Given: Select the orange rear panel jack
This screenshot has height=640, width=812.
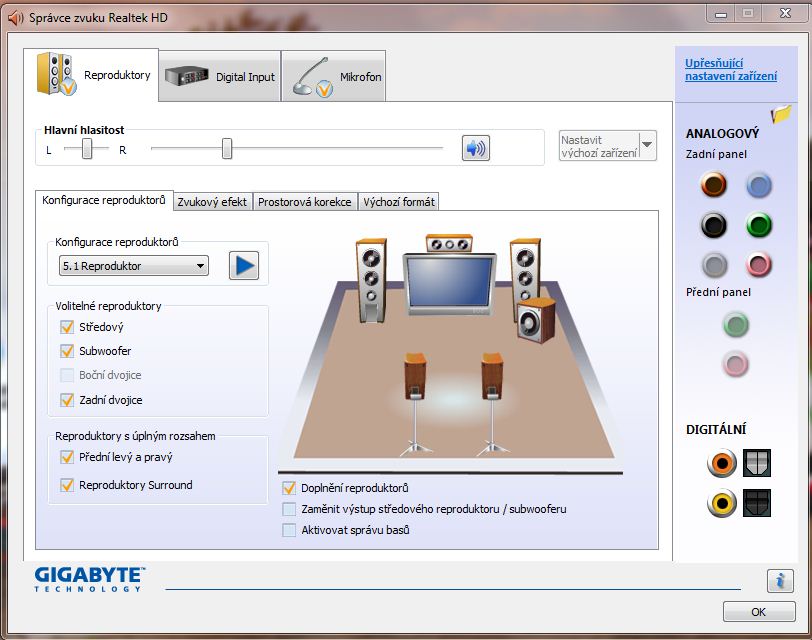Looking at the screenshot, I should pyautogui.click(x=713, y=185).
